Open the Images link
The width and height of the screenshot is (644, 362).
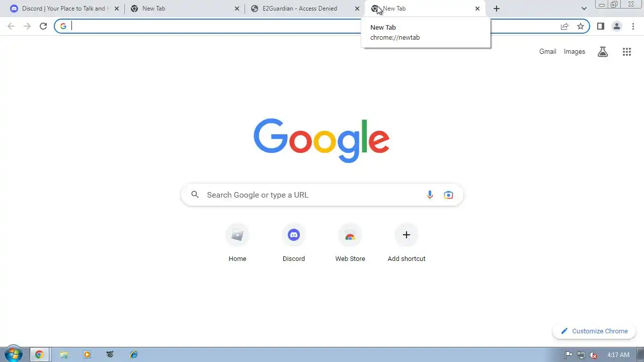tap(574, 51)
